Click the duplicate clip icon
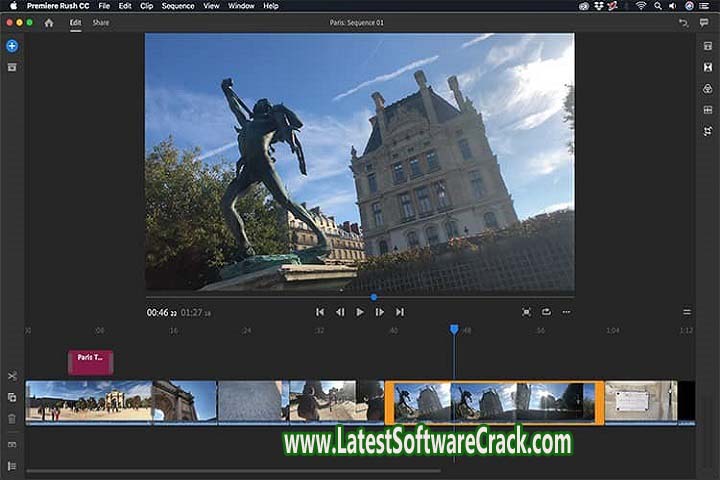The height and width of the screenshot is (480, 720). coord(12,397)
